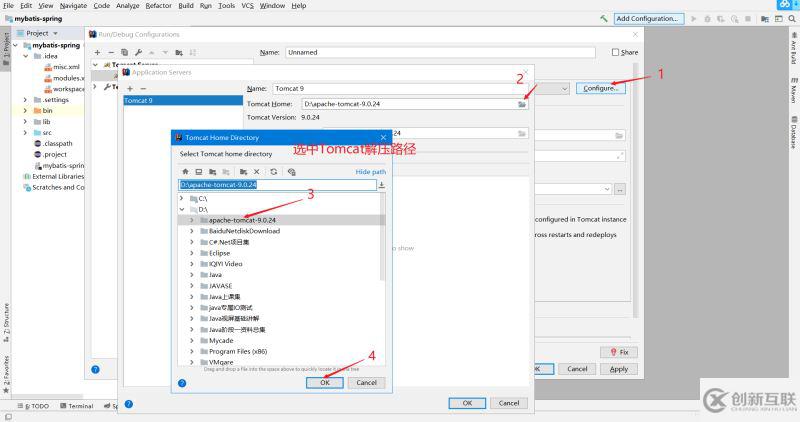The image size is (800, 422).
Task: Open help in Tomcat Home Directory dialog
Action: [182, 383]
